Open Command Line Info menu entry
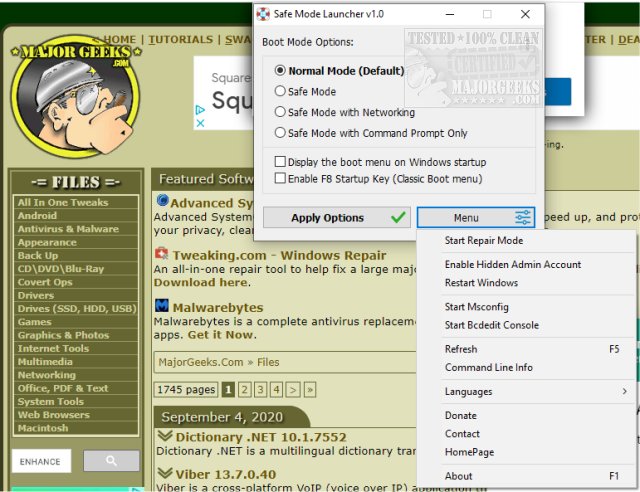 (x=489, y=367)
